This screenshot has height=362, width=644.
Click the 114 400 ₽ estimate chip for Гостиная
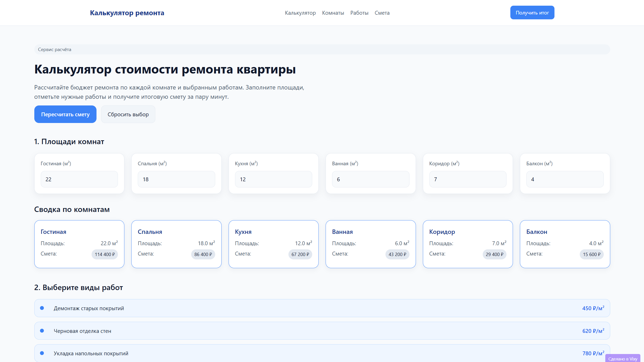tap(104, 254)
